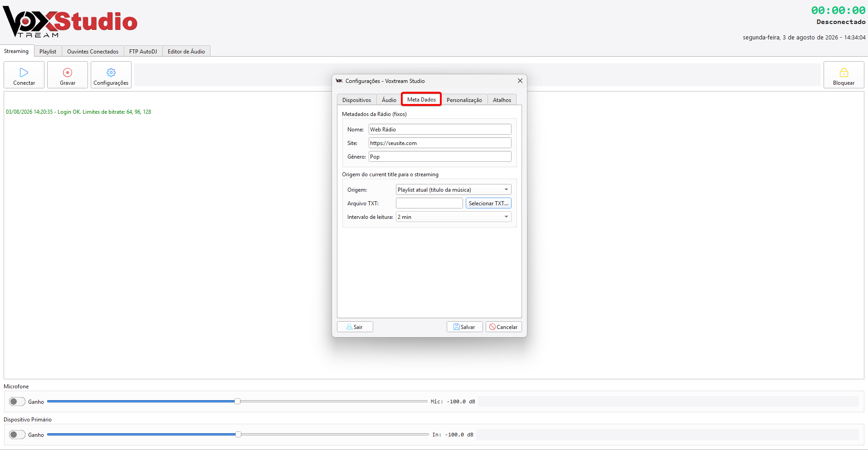Open the Ouvintes Conectados tab
Image resolution: width=868 pixels, height=450 pixels.
(93, 51)
